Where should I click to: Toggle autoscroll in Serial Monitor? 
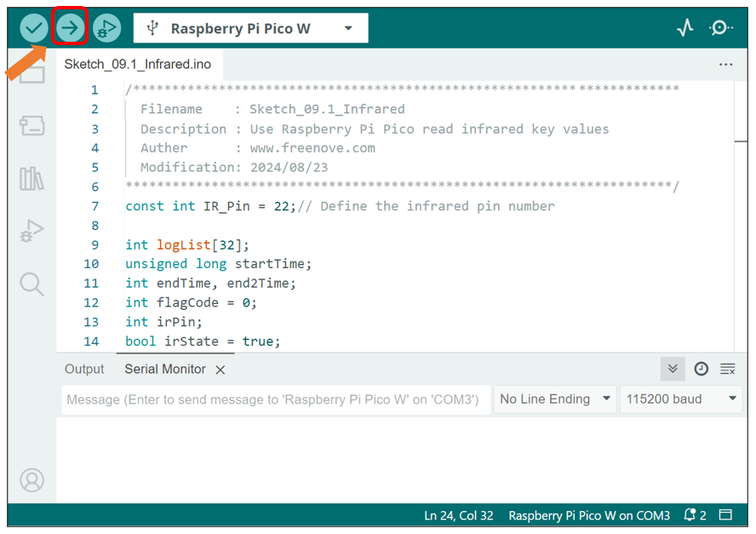[x=673, y=369]
